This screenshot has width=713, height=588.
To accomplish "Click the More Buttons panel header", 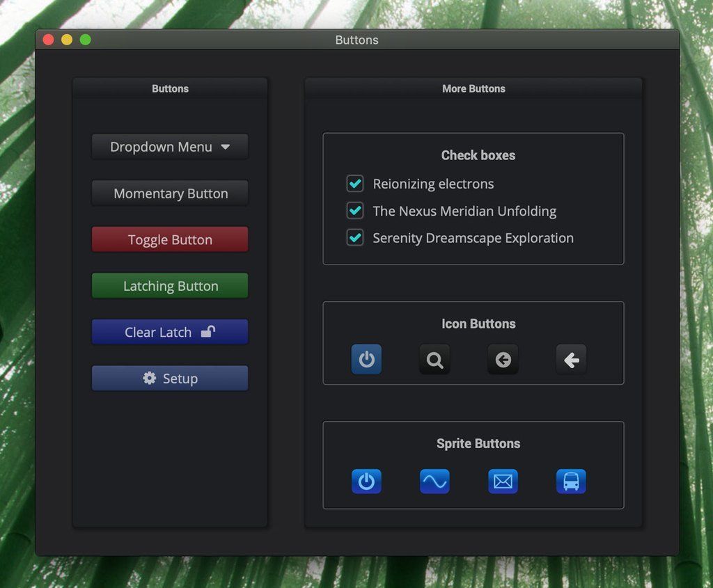I will click(x=473, y=88).
